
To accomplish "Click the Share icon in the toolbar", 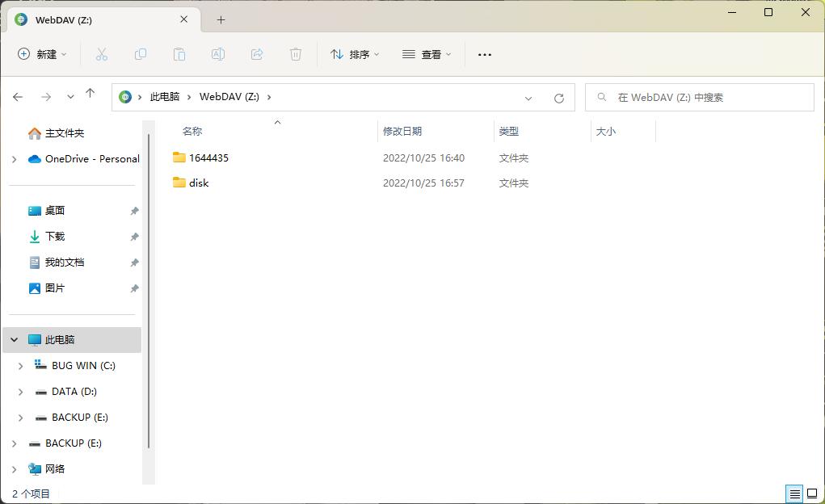I will point(256,54).
